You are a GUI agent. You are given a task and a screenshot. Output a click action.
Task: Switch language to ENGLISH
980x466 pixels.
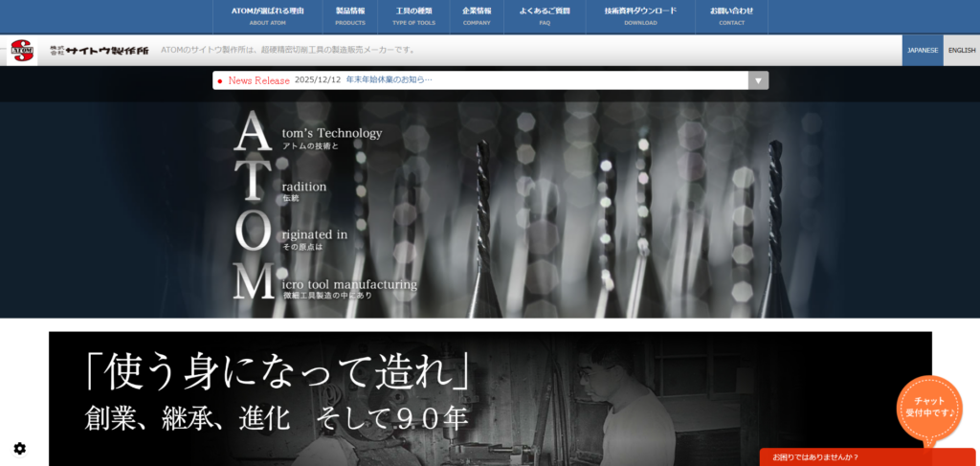pos(961,50)
